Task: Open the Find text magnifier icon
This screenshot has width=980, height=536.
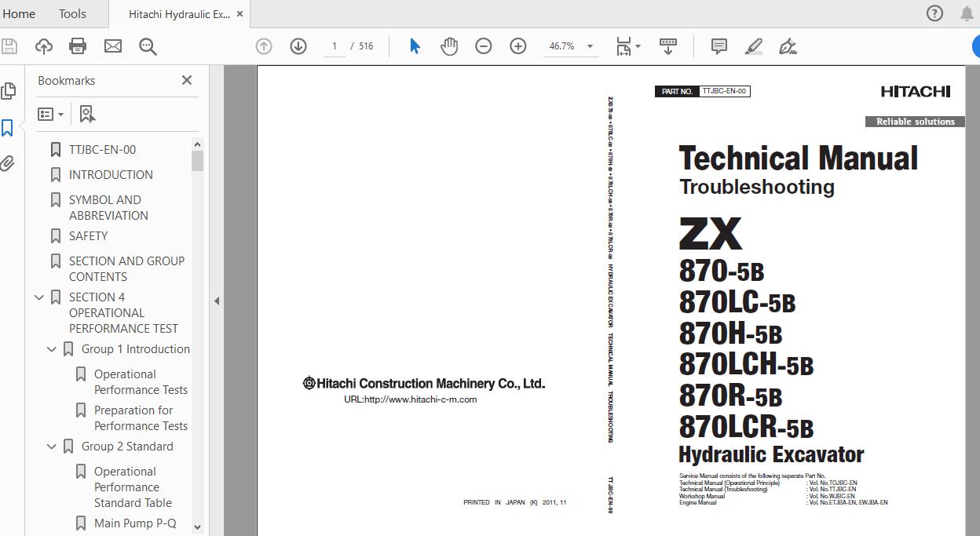Action: [x=148, y=46]
